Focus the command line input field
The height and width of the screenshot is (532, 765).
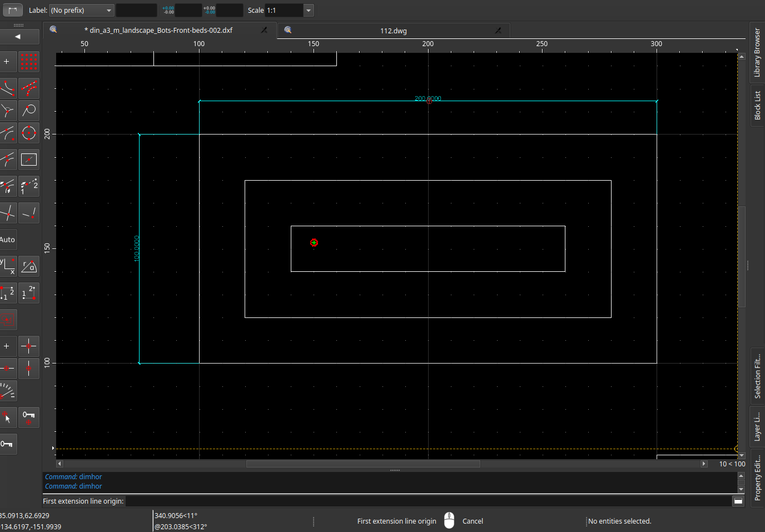(x=428, y=501)
